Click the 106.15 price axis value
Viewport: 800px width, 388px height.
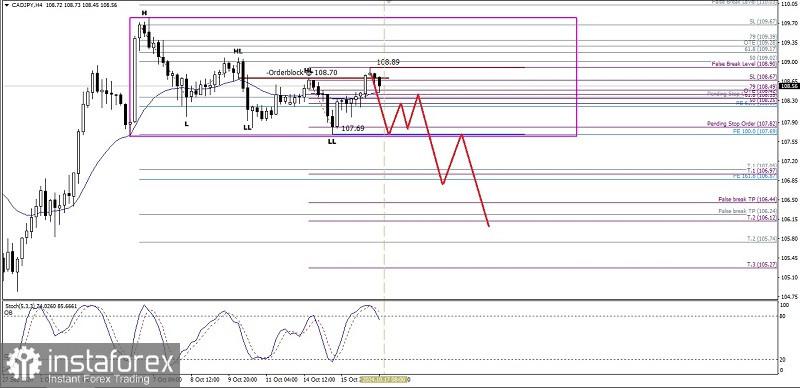[x=790, y=220]
